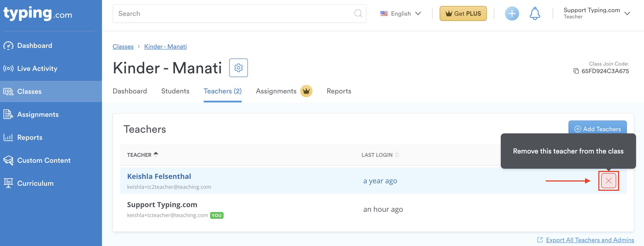Open the class Reports tab
The width and height of the screenshot is (644, 246).
(x=339, y=91)
